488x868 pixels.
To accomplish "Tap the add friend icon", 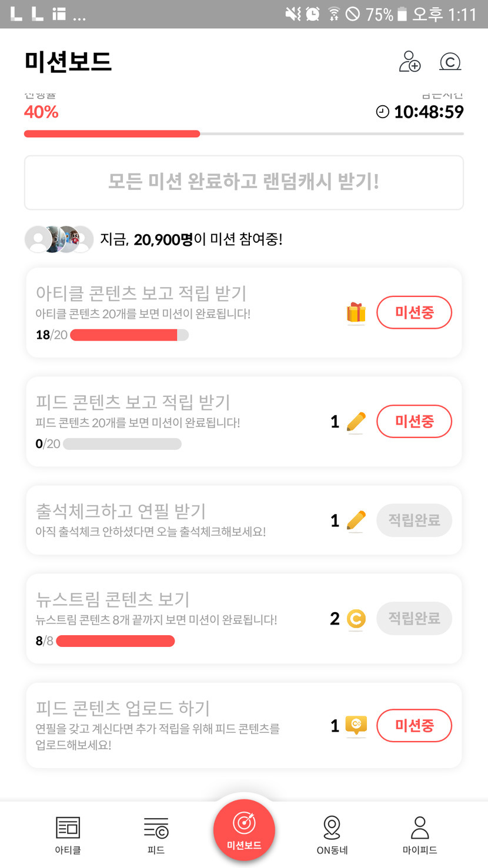I will 410,62.
